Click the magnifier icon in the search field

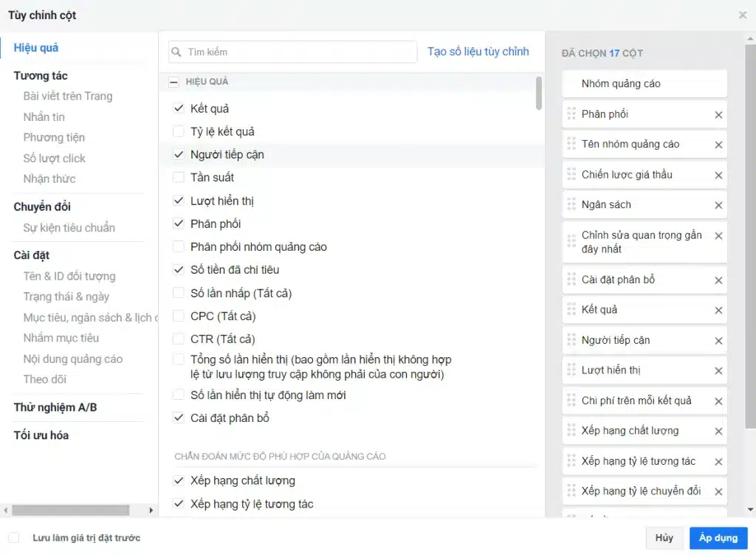pyautogui.click(x=176, y=52)
